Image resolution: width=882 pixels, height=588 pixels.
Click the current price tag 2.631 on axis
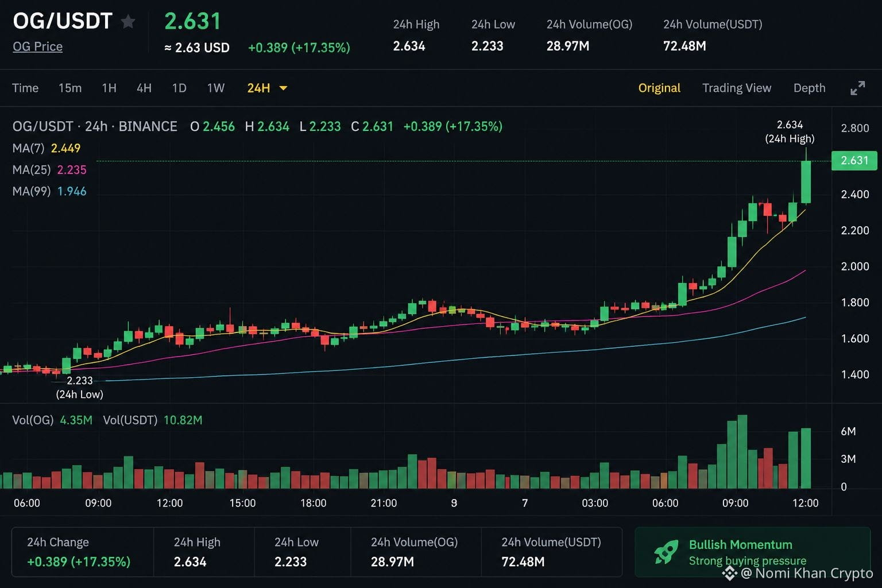(854, 160)
